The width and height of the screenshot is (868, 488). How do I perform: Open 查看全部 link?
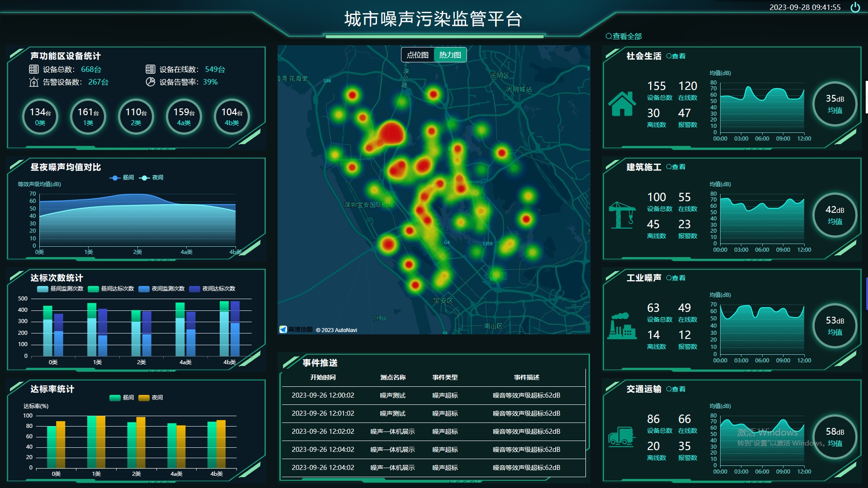[624, 36]
